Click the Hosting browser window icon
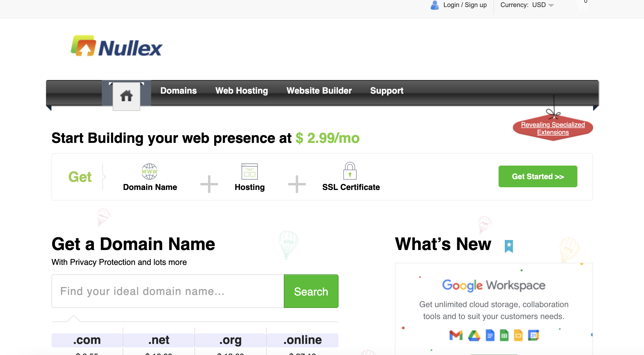 click(249, 172)
